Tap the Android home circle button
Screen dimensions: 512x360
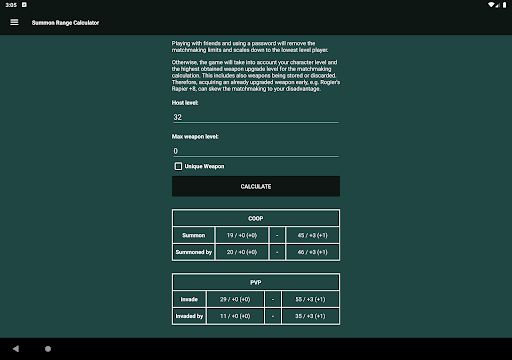(48, 349)
